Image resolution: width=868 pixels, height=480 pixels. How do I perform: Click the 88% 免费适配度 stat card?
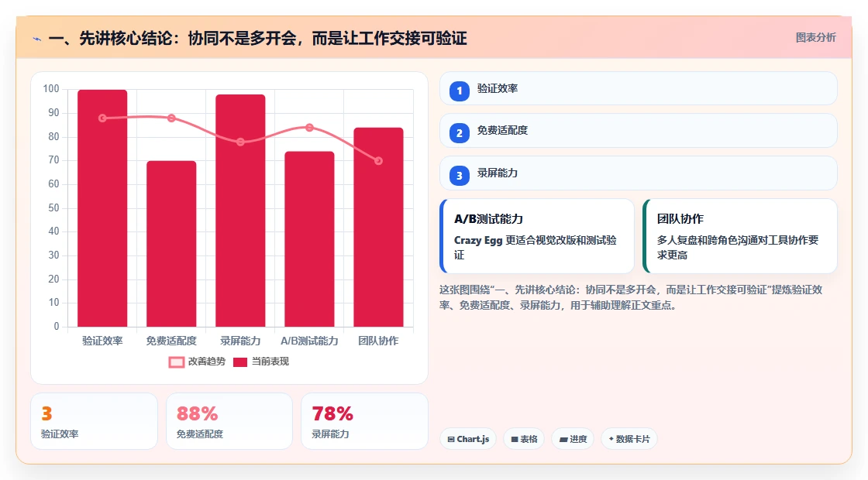[229, 421]
